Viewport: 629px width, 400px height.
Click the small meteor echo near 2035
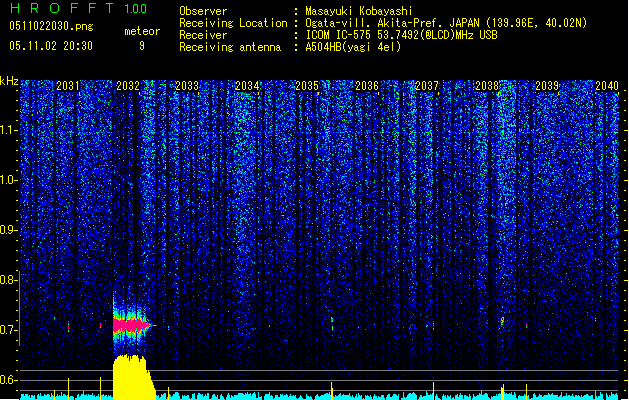click(332, 323)
